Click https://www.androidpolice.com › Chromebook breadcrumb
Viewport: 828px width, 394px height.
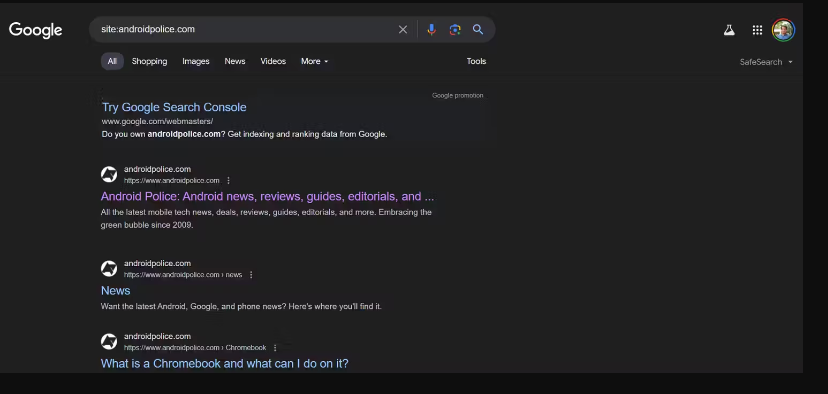pos(195,348)
